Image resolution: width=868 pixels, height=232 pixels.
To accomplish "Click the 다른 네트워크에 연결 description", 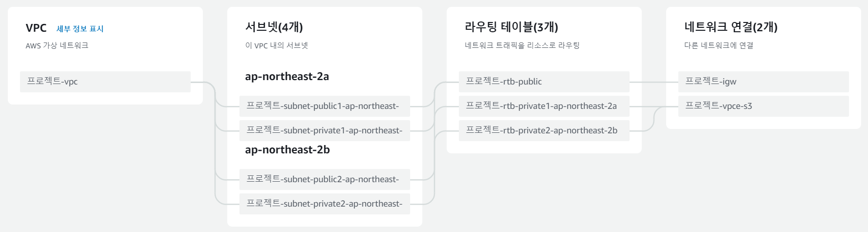I will pos(718,45).
